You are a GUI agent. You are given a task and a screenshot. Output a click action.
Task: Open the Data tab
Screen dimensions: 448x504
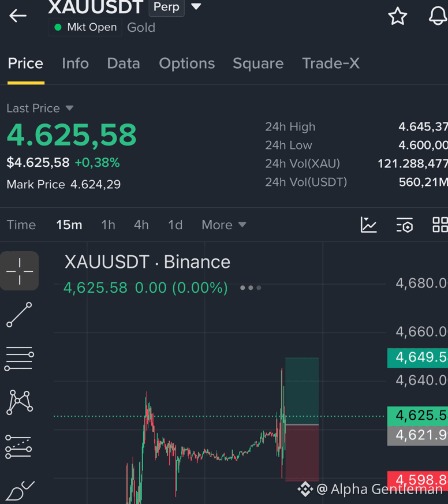pos(124,64)
